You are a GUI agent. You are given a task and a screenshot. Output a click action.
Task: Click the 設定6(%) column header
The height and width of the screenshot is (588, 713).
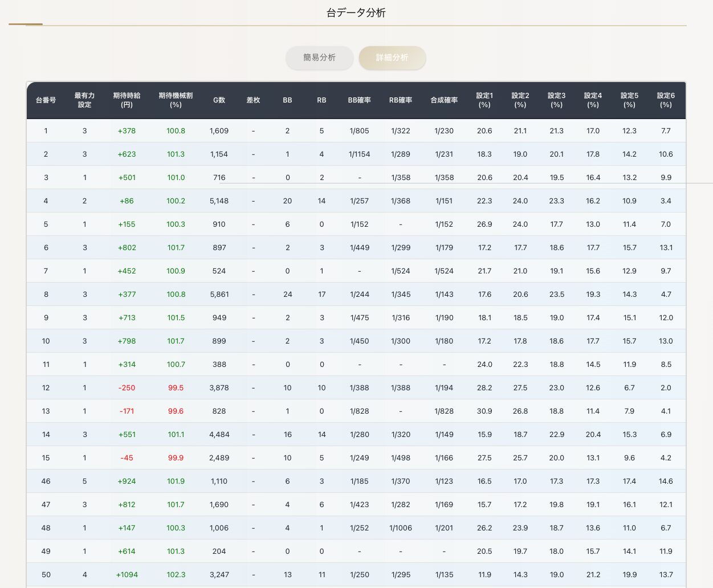[666, 100]
